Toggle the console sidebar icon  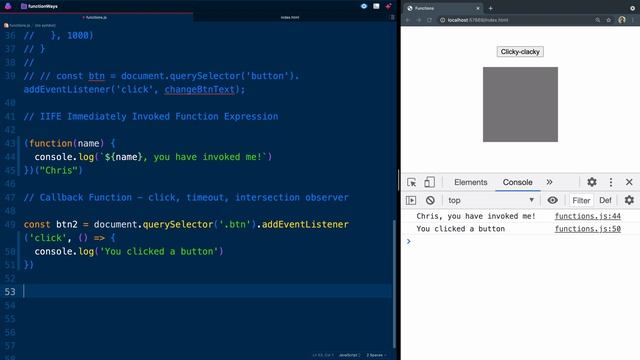(x=411, y=200)
